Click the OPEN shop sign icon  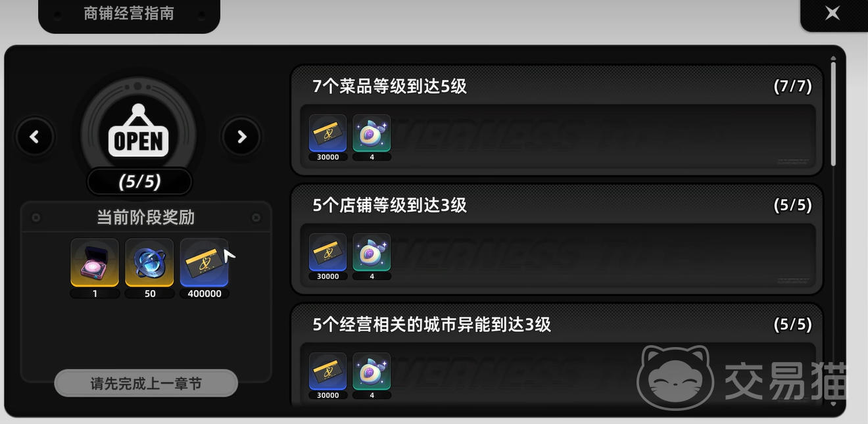point(138,131)
